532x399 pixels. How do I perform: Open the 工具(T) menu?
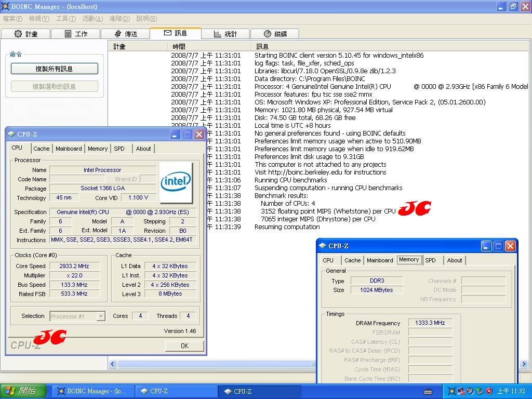(x=66, y=19)
